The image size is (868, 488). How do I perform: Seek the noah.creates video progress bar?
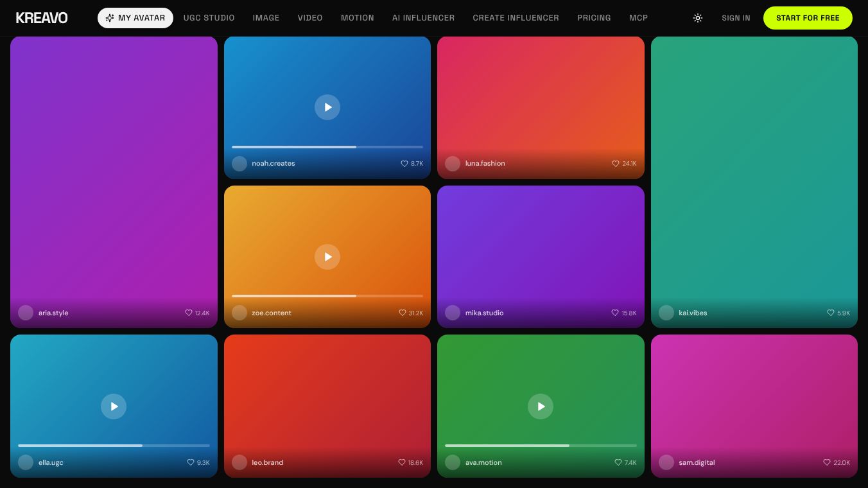coord(327,147)
